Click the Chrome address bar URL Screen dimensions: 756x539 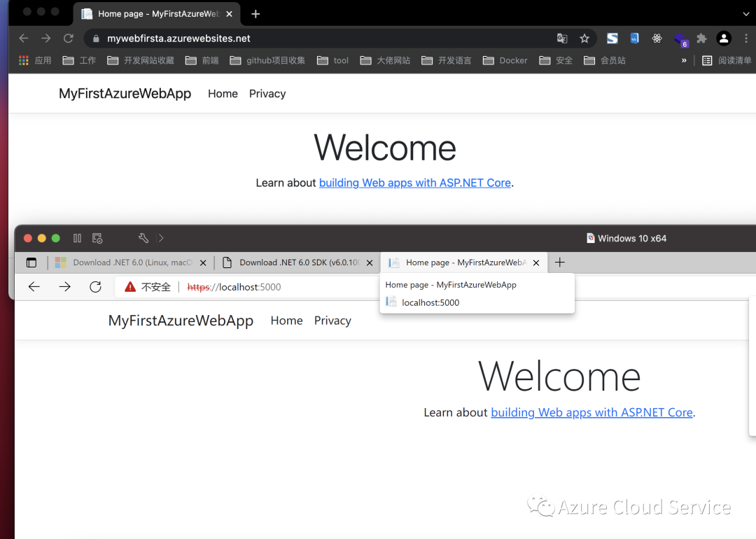tap(179, 38)
